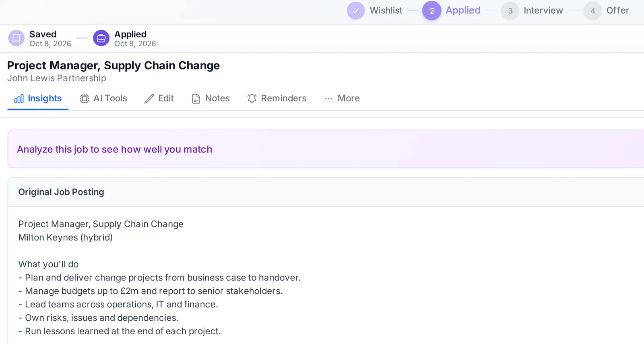Open the More options ellipsis menu

[x=342, y=99]
